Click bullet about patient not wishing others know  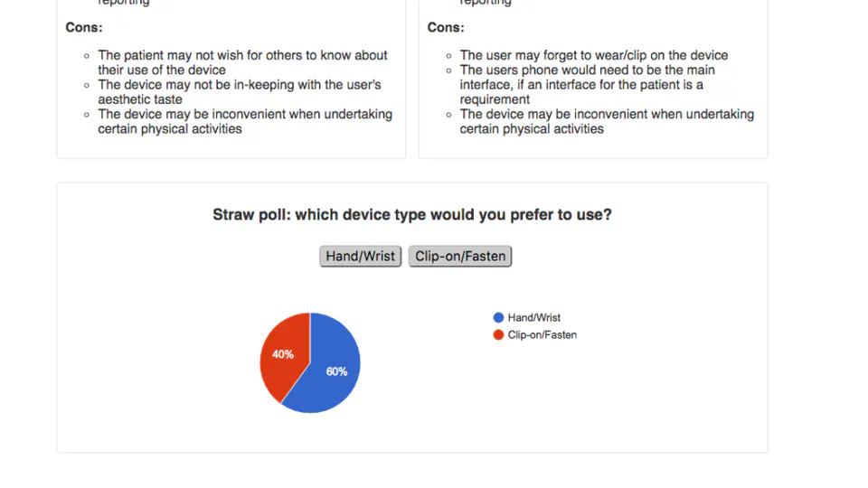(x=242, y=62)
